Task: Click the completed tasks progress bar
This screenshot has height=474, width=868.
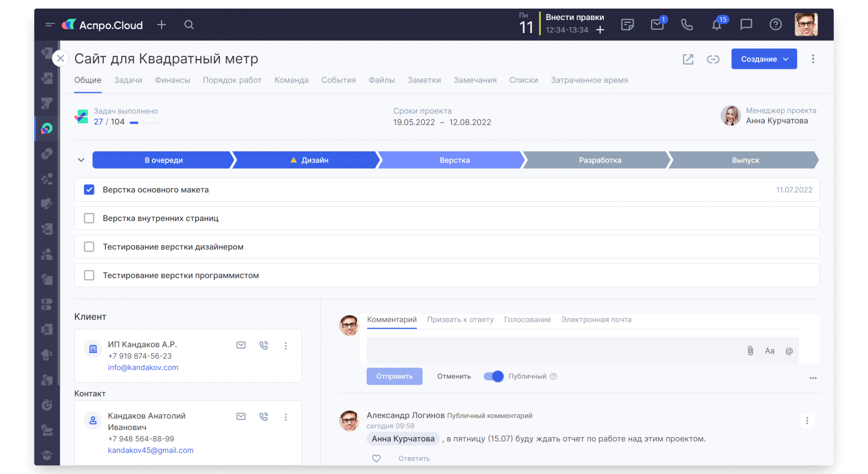Action: 146,123
